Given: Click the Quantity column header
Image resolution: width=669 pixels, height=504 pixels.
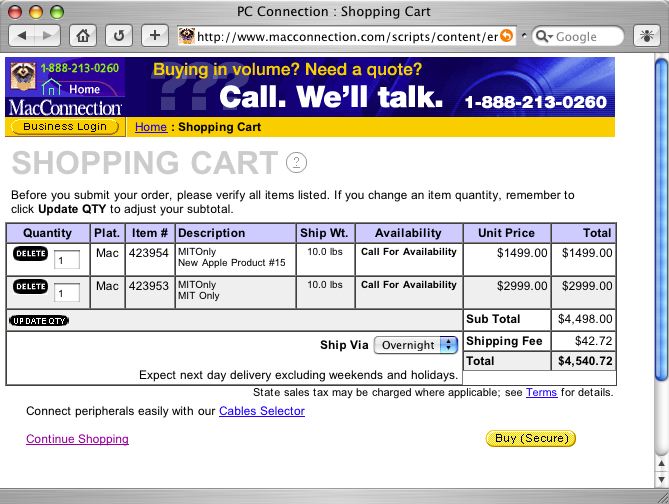Looking at the screenshot, I should pos(47,233).
